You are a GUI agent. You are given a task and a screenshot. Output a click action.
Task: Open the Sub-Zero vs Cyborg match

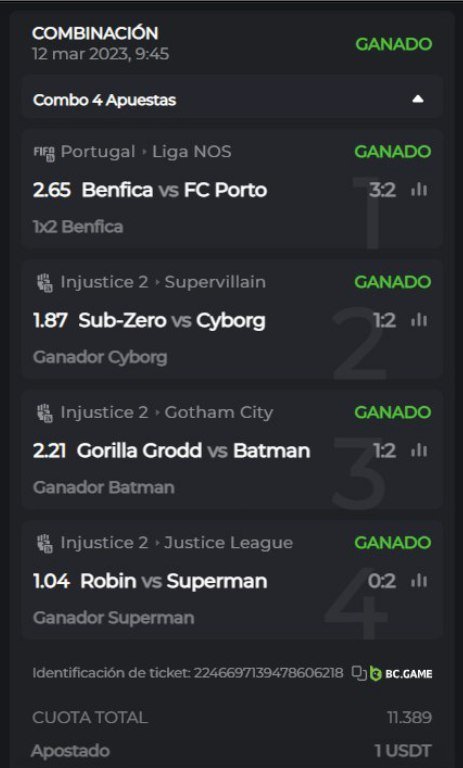click(x=172, y=320)
